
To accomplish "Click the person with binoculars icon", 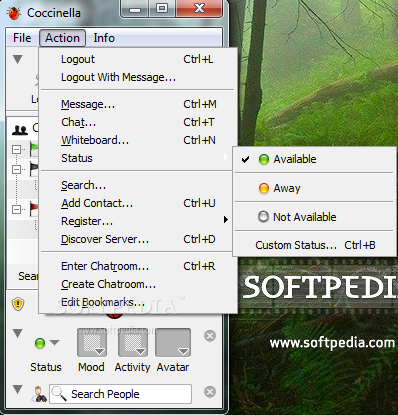I will pyautogui.click(x=39, y=394).
